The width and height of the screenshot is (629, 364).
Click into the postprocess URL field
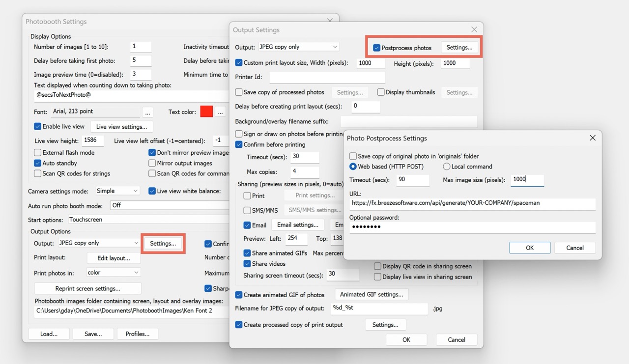(472, 203)
